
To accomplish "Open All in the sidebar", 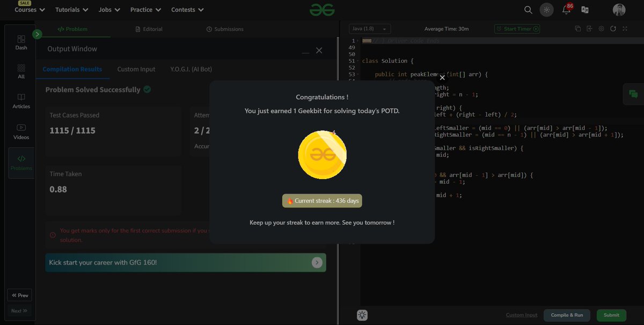I will [x=21, y=71].
